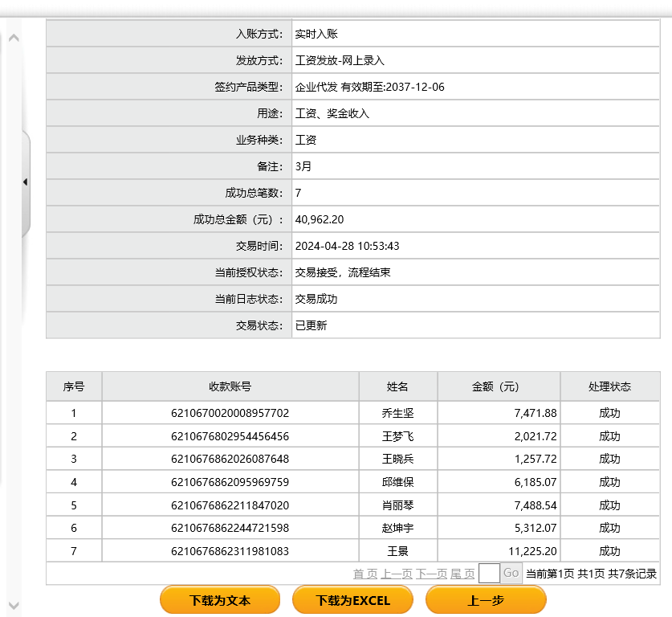Click 下载为EXCEL button
672x617 pixels.
[x=352, y=600]
